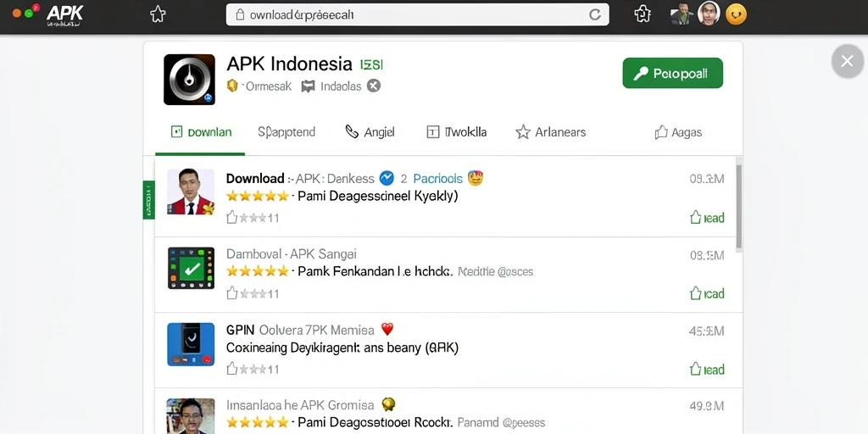This screenshot has height=434, width=868.
Task: Click the APK Indonesia app icon
Action: point(189,80)
